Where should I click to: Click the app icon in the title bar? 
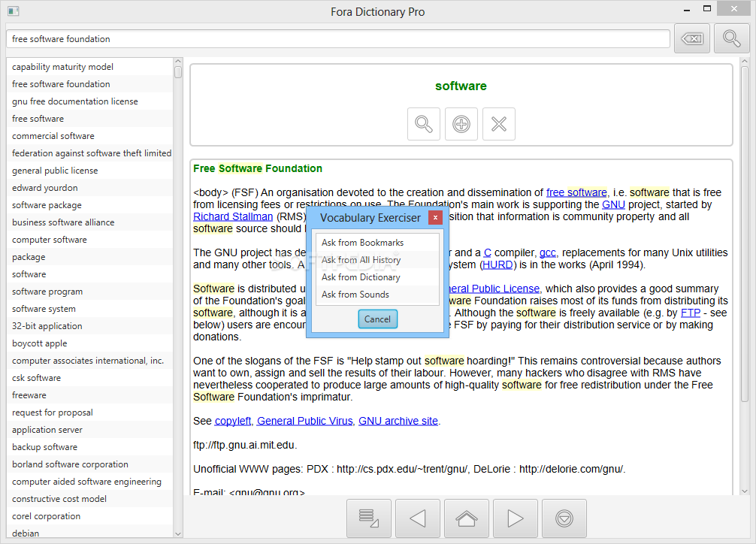[x=14, y=11]
